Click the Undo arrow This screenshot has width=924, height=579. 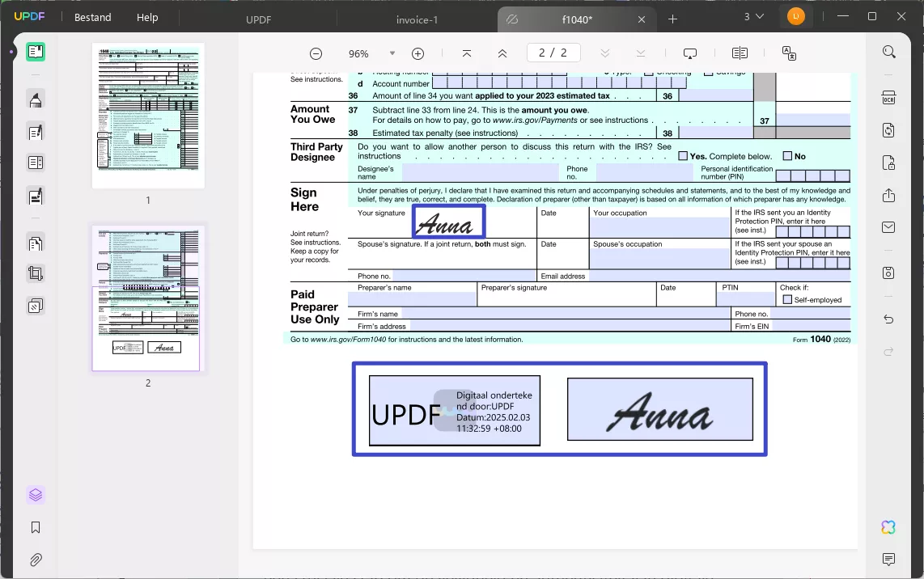[x=888, y=319]
